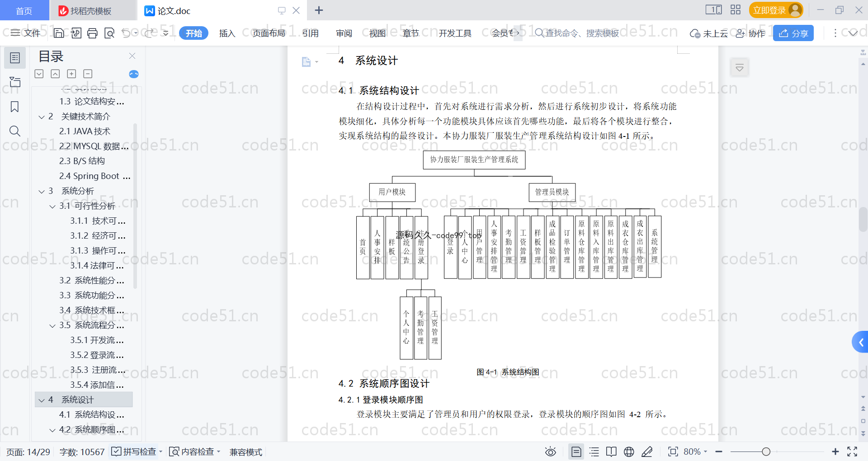This screenshot has height=461, width=868.
Task: Enter full screen via expand icon
Action: (852, 452)
